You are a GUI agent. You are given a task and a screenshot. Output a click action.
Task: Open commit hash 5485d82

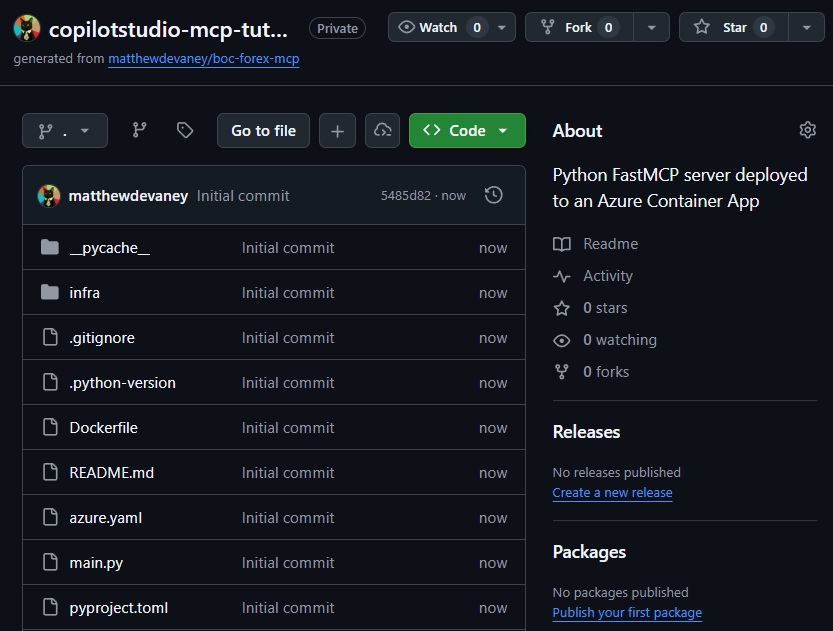[405, 195]
